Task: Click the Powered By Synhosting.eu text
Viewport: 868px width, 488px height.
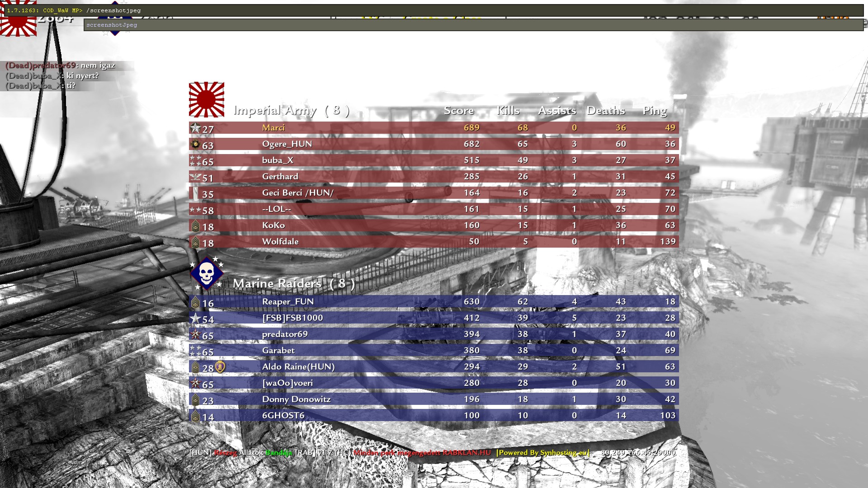Action: (543, 453)
